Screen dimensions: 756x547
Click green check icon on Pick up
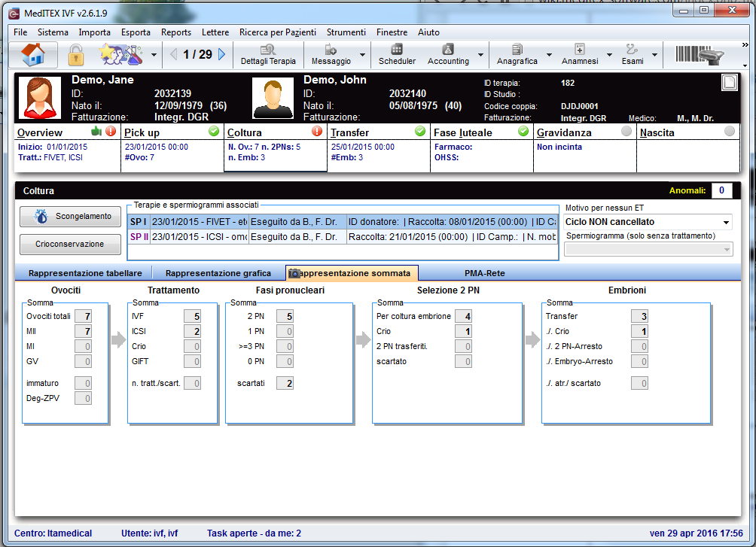click(214, 131)
